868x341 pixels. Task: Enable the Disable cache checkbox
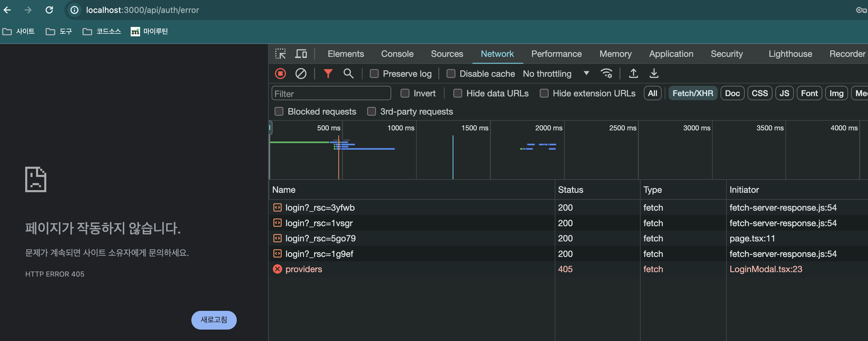click(x=451, y=74)
